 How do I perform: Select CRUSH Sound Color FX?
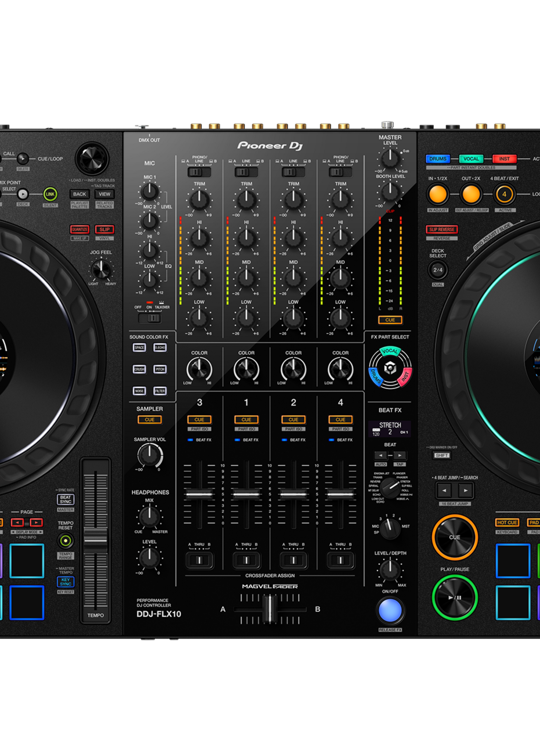139,369
